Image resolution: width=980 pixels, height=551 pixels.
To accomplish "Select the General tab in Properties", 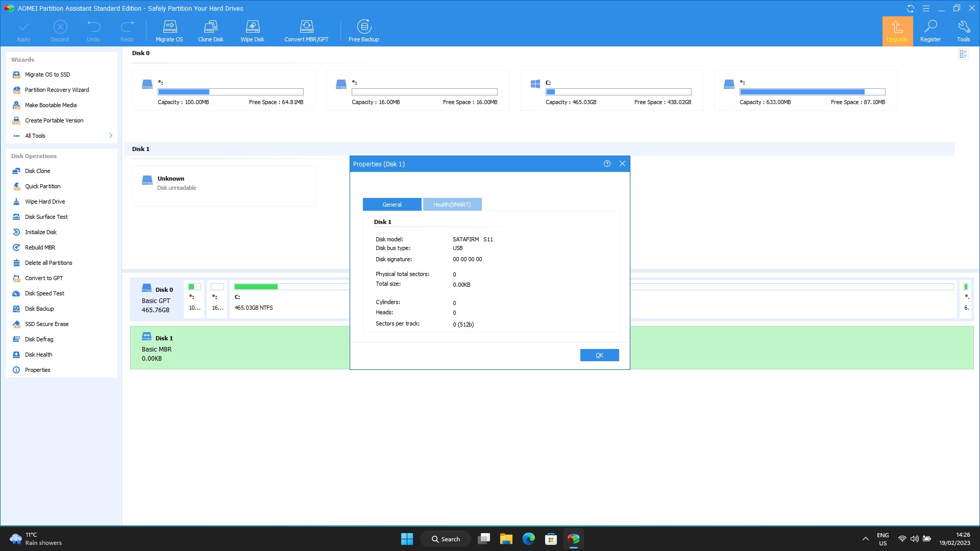I will (x=392, y=205).
